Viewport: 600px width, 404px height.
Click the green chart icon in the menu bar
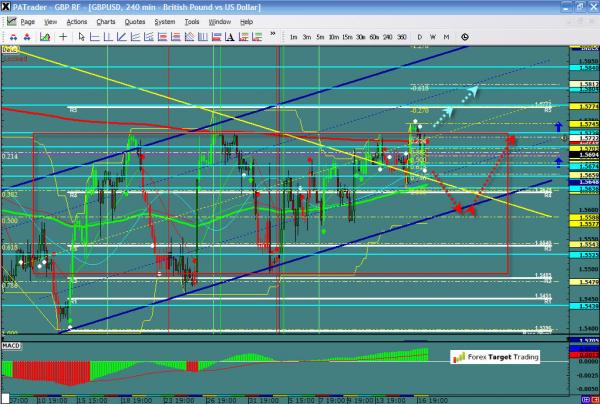[11, 21]
